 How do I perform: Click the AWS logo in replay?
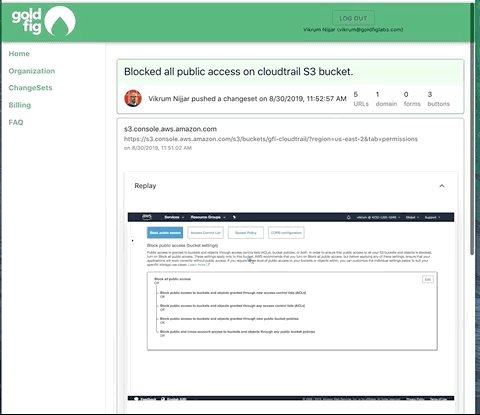[x=147, y=217]
